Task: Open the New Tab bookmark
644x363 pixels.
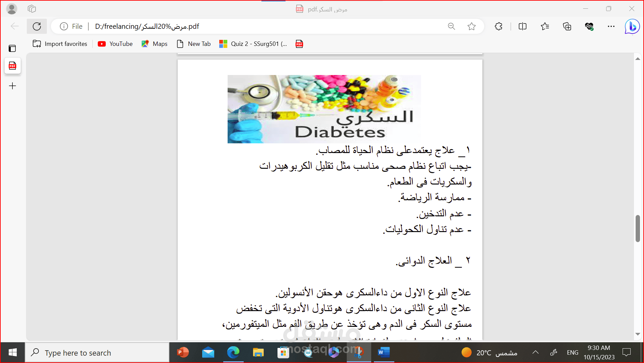Action: pyautogui.click(x=194, y=44)
